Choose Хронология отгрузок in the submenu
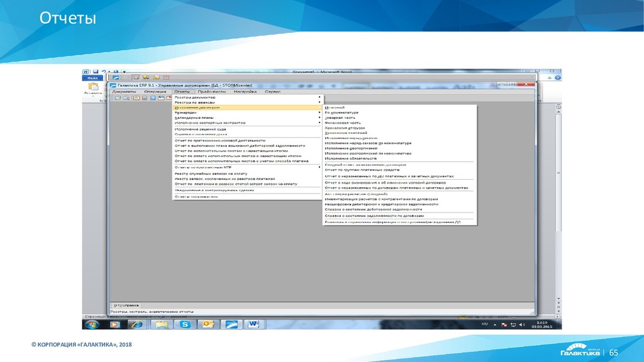Viewport: 644px width, 362px height. [399, 128]
